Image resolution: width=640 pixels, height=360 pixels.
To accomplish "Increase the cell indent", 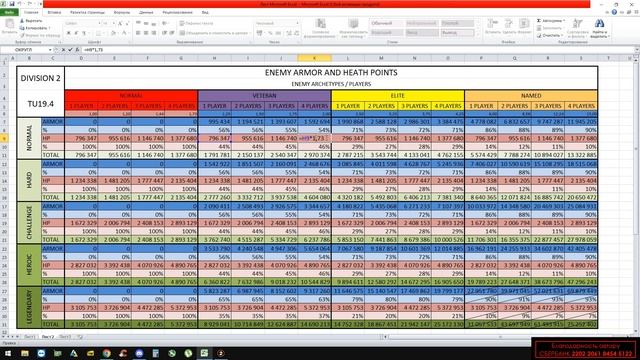I will [x=172, y=33].
